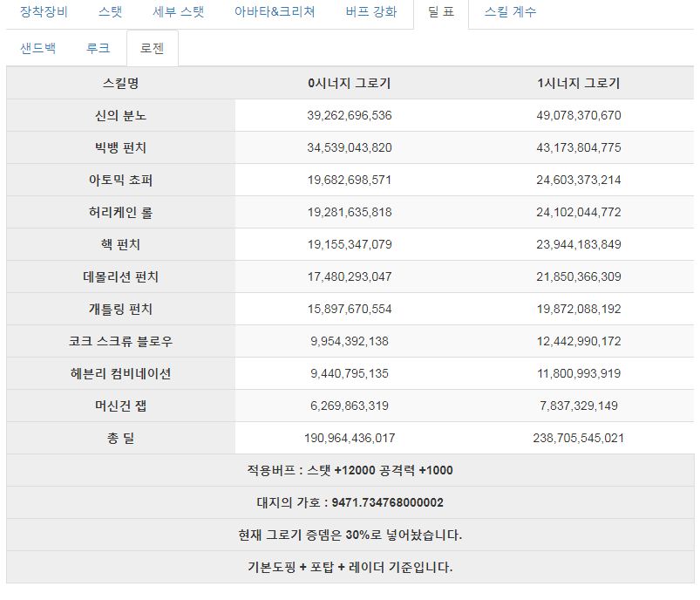Screen dimensions: 700x600
Task: Click the value 39,262,696,536
Action: (x=349, y=115)
